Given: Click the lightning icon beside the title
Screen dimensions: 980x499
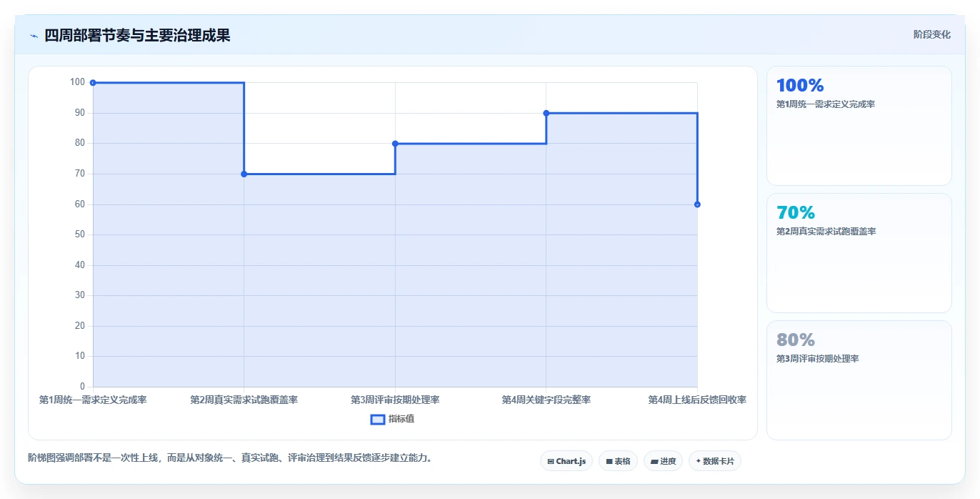Looking at the screenshot, I should (34, 36).
